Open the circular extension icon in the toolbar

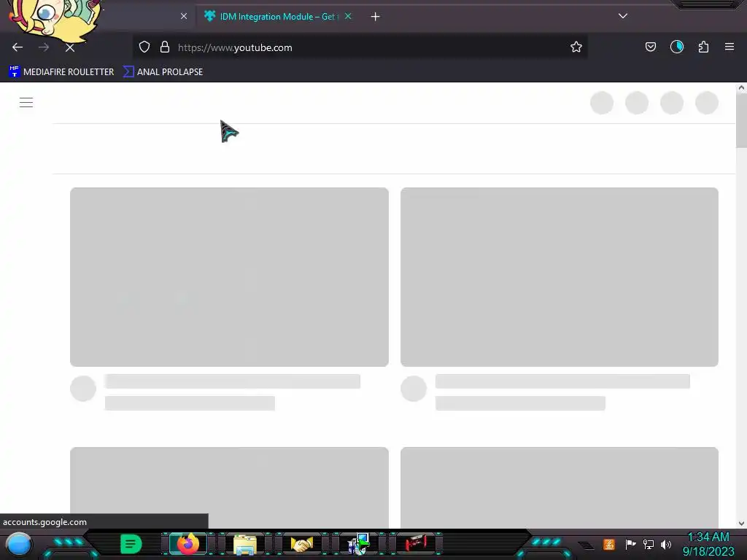point(677,47)
